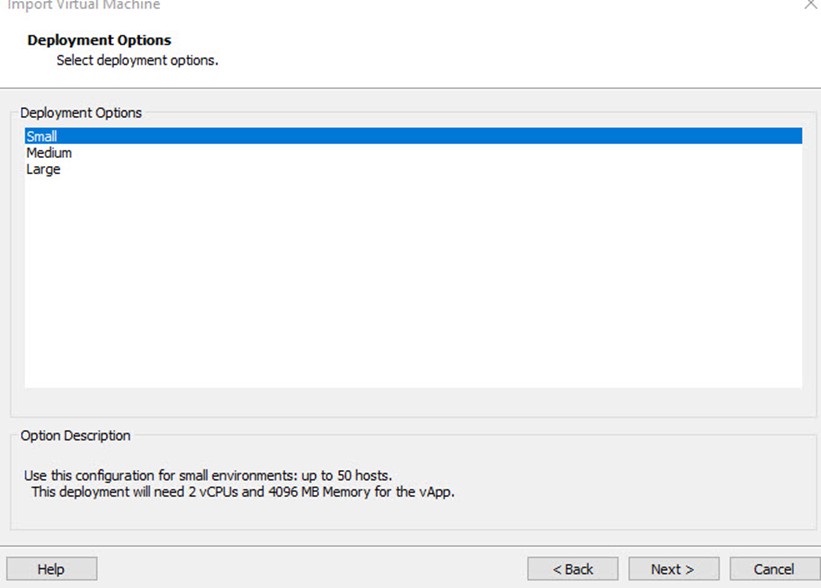Click the bold Deployment Options heading
Viewport: 821px width, 588px height.
[x=99, y=40]
